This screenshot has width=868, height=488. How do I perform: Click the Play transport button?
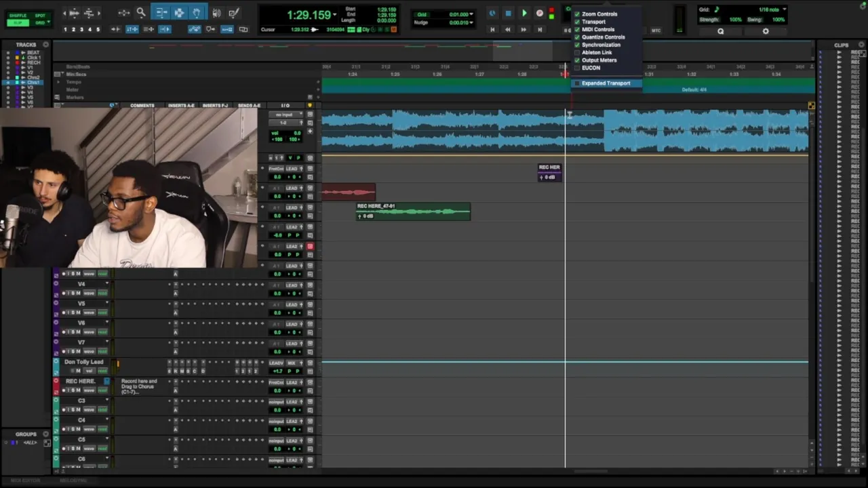[x=524, y=13]
